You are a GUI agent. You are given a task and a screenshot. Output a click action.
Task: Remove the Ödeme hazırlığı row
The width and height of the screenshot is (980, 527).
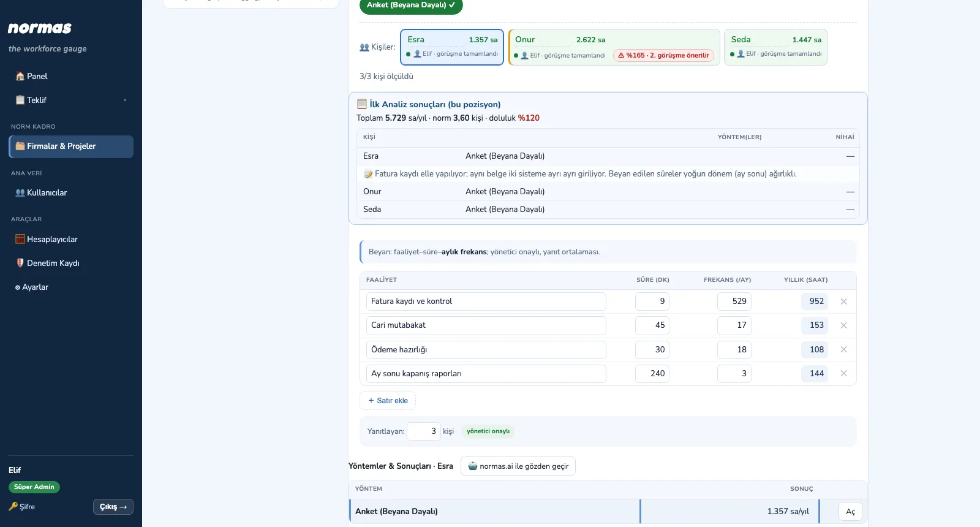[843, 349]
